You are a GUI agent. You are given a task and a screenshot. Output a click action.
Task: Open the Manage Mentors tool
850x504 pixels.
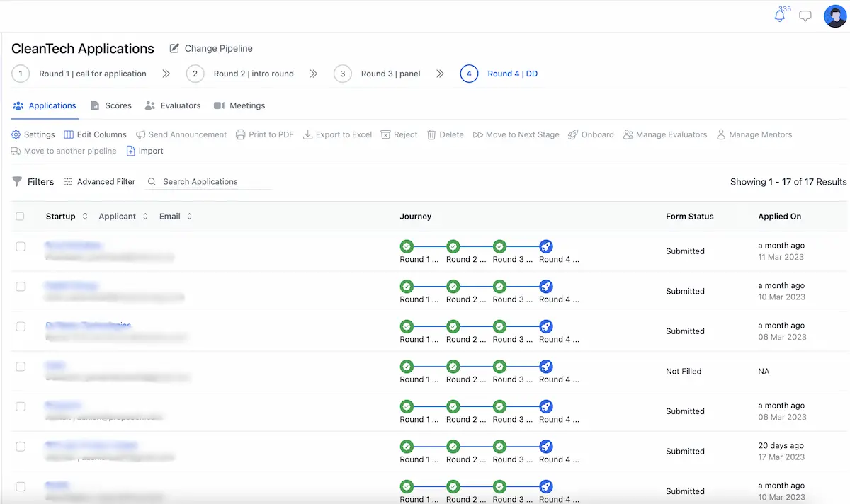pos(754,134)
